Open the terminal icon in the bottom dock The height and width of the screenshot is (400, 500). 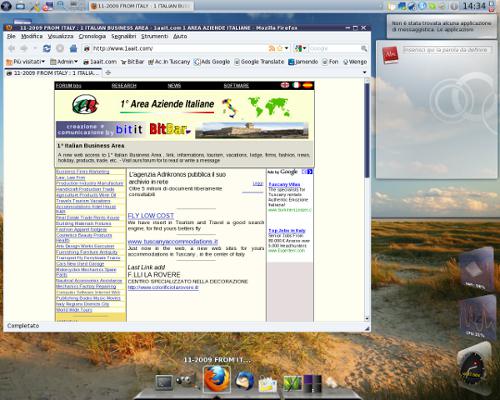coord(164,383)
